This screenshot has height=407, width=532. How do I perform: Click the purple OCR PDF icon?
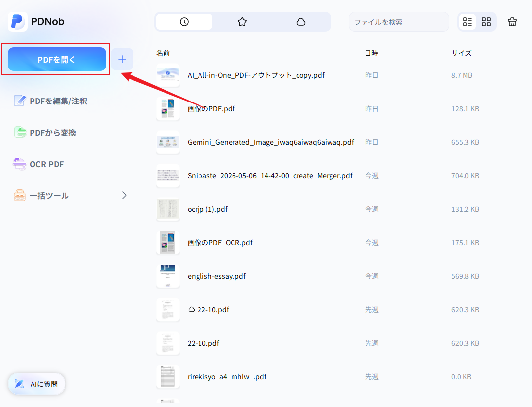click(19, 164)
